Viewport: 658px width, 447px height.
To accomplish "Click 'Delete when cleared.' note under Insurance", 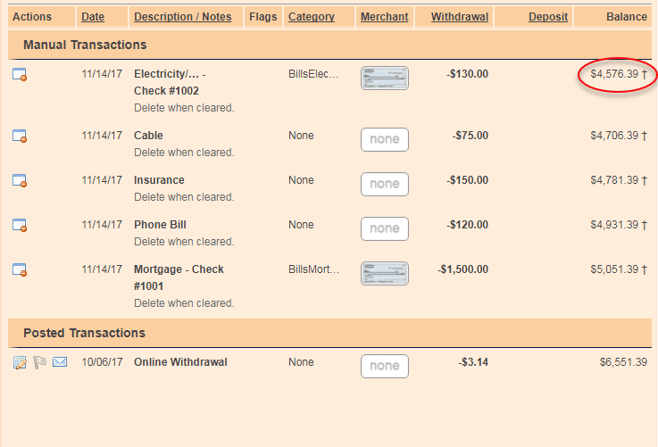I will [184, 197].
